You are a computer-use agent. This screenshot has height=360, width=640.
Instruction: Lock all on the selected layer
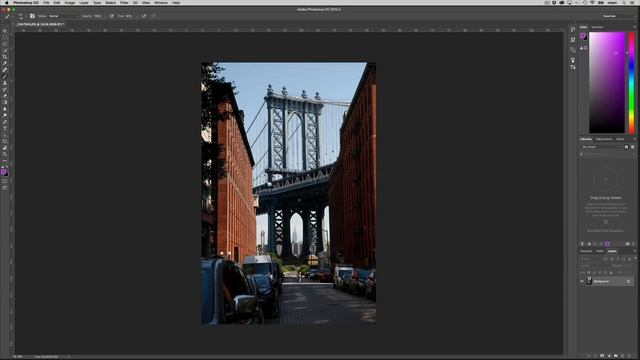[611, 273]
